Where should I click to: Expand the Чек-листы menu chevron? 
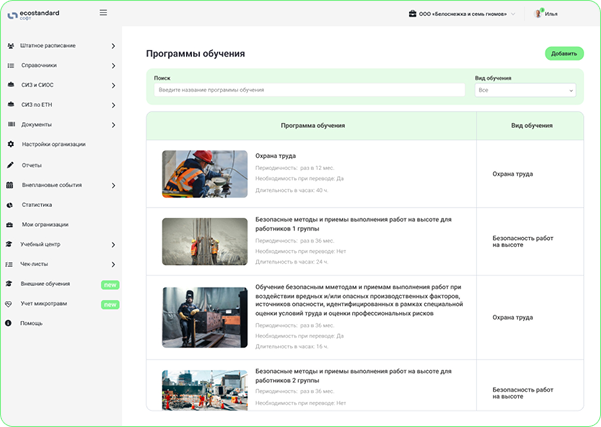[x=113, y=264]
